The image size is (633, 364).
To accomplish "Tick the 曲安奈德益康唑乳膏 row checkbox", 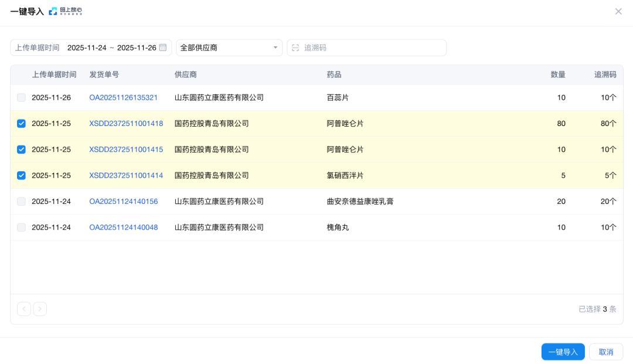I will pyautogui.click(x=22, y=202).
